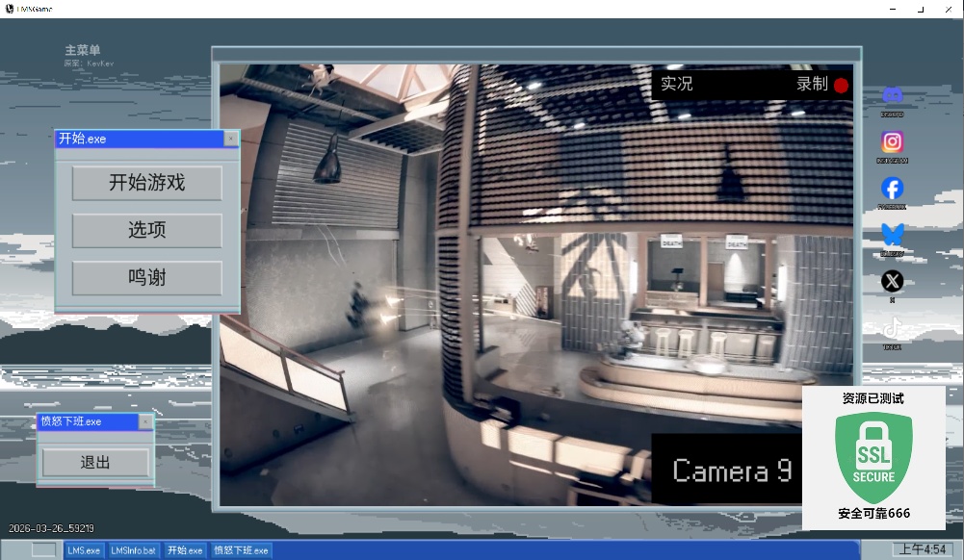Click the 资源已测试 text
This screenshot has height=560, width=964.
(873, 398)
